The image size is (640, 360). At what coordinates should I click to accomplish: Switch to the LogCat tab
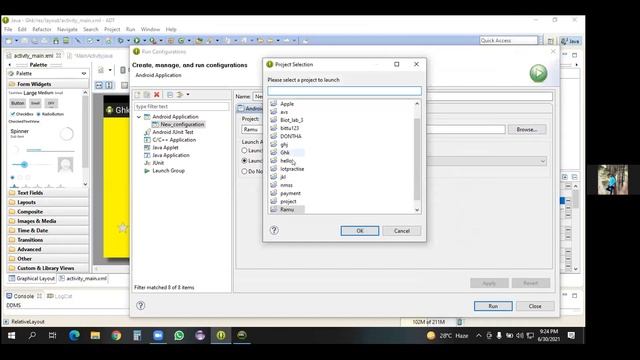pos(60,296)
